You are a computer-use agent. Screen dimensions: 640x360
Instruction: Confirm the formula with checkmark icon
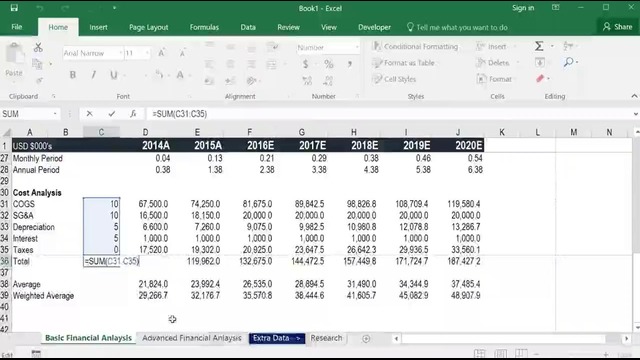[112, 114]
